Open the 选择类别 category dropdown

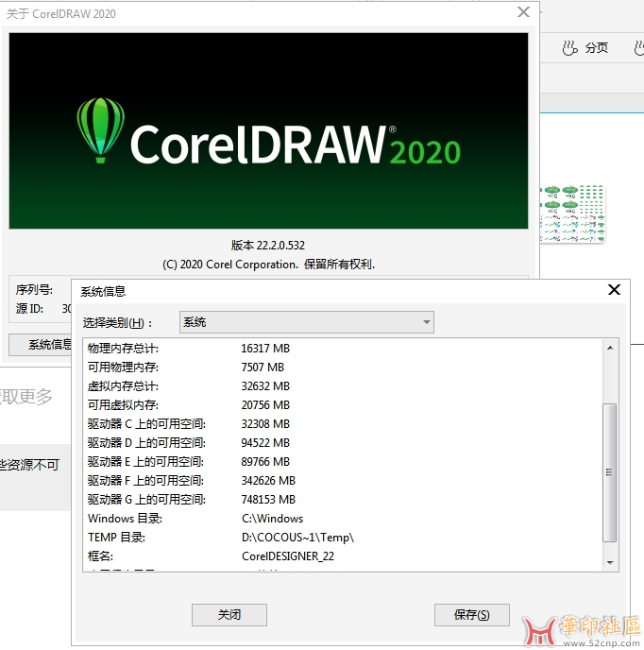point(307,322)
